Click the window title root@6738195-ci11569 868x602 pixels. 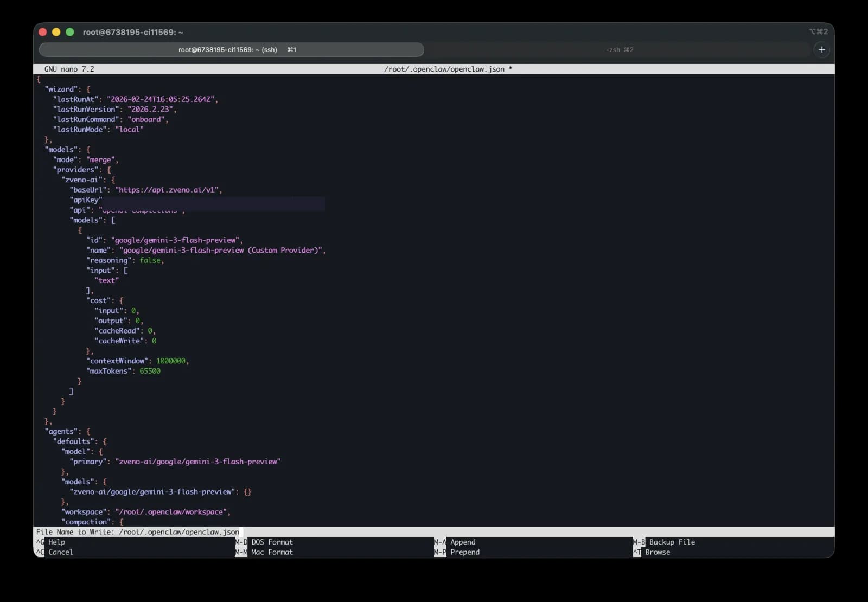point(133,32)
